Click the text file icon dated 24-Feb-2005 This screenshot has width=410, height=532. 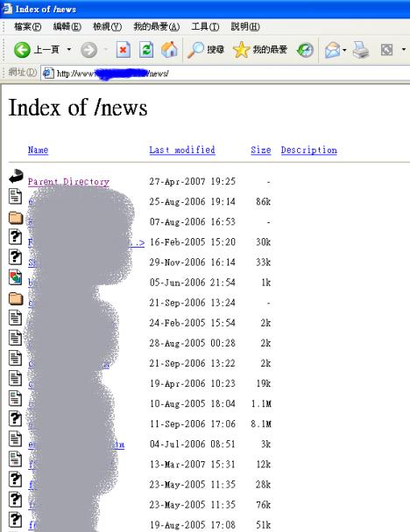[15, 318]
